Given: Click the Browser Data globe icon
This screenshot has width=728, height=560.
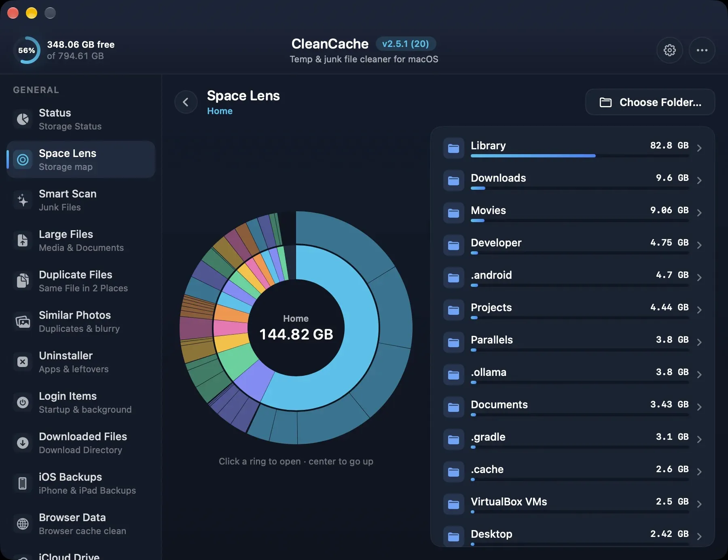Looking at the screenshot, I should (x=23, y=524).
